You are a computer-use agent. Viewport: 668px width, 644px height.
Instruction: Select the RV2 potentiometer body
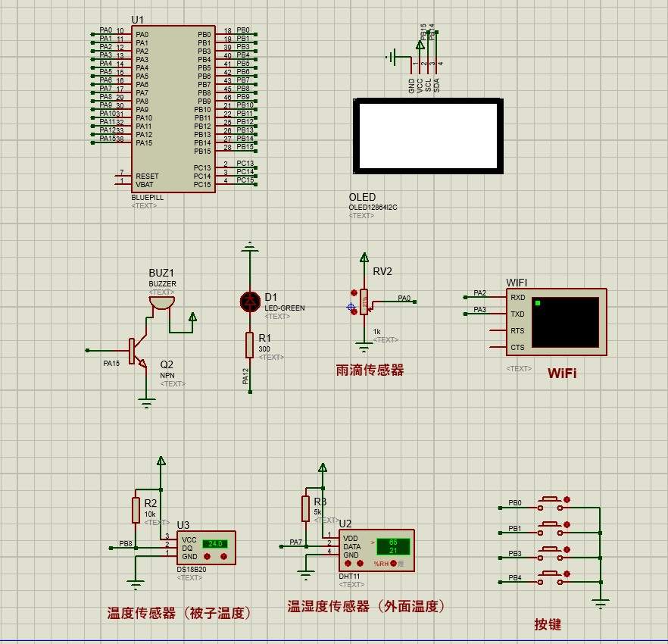(364, 302)
